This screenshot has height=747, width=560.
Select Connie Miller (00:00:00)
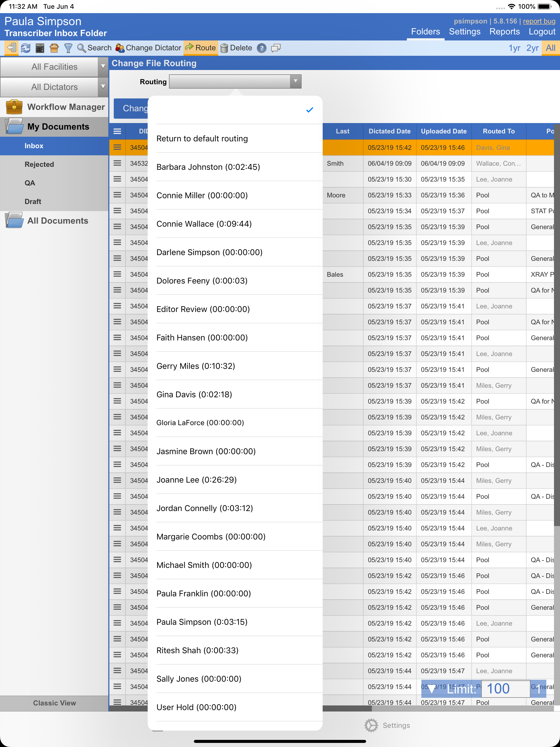pos(235,195)
